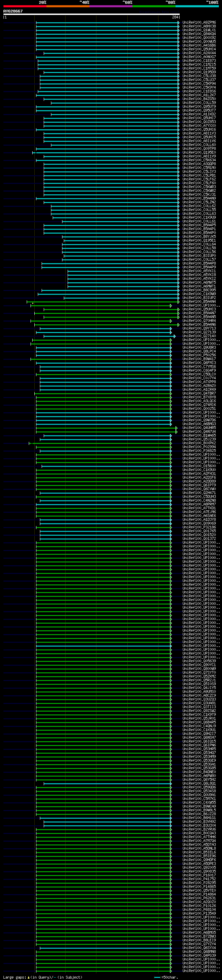Image resolution: width=222 pixels, height=980 pixels.
Task: Select alignment label UniRef100_B3IUP0
Action: [x=199, y=256]
